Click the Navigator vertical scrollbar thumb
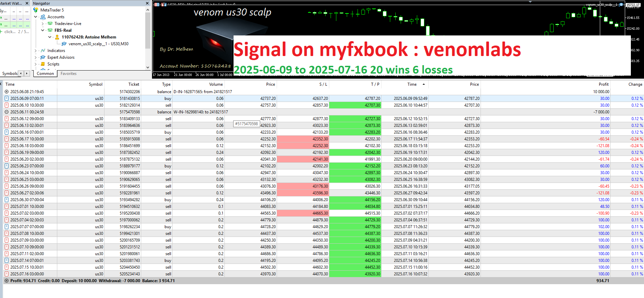The width and height of the screenshot is (644, 298). 148,30
